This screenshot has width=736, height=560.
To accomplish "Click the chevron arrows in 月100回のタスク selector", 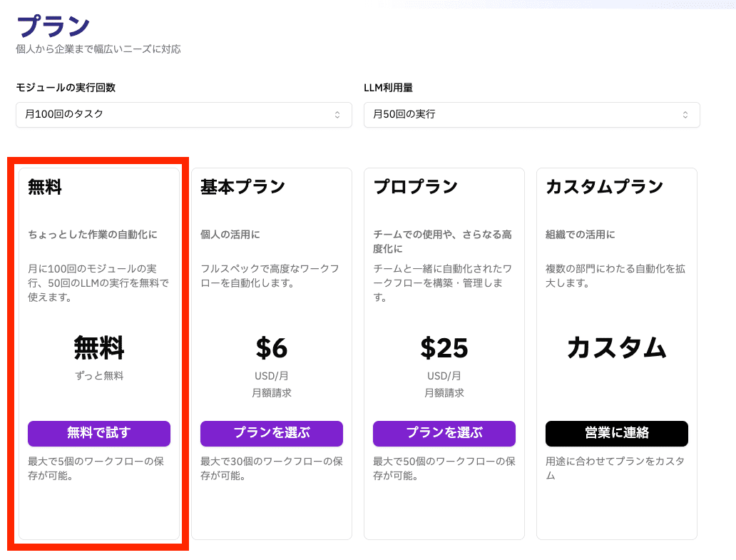I will (x=337, y=115).
